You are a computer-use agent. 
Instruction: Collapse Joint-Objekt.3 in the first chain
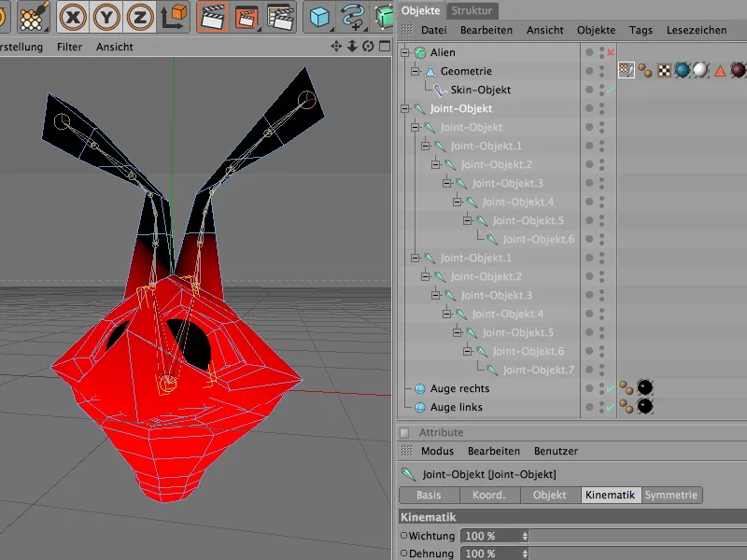(447, 183)
